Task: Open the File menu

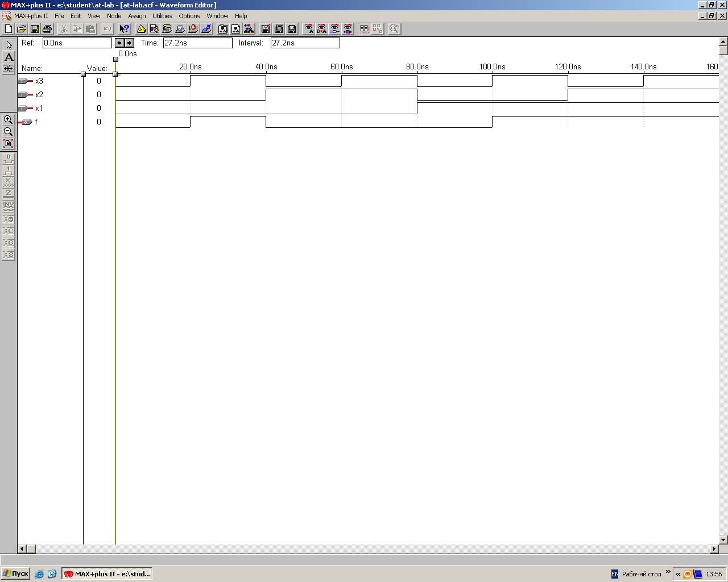Action: coord(59,16)
